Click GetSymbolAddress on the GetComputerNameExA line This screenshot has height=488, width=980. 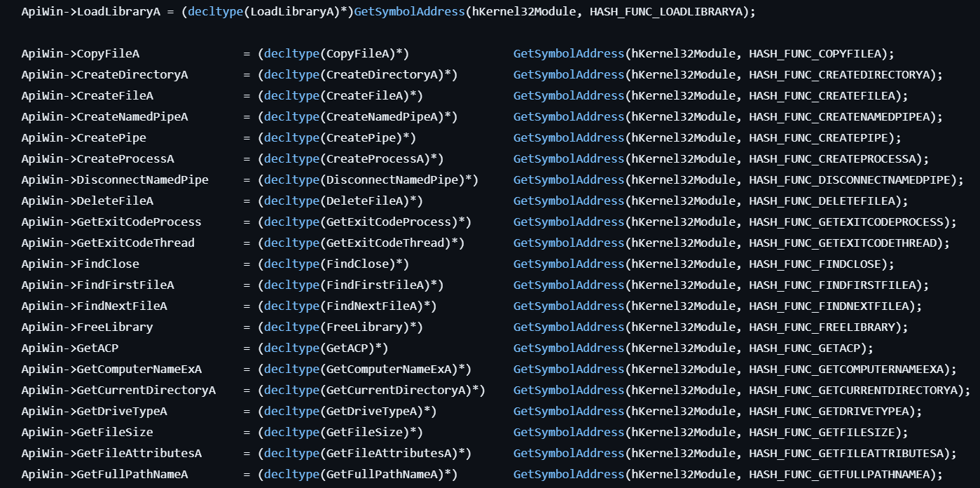[568, 370]
